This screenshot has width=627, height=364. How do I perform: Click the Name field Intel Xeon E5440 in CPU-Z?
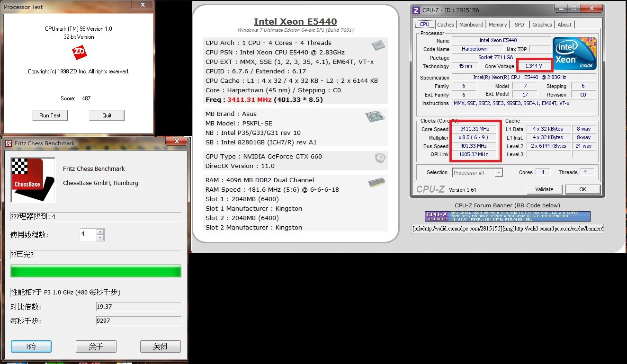[501, 40]
